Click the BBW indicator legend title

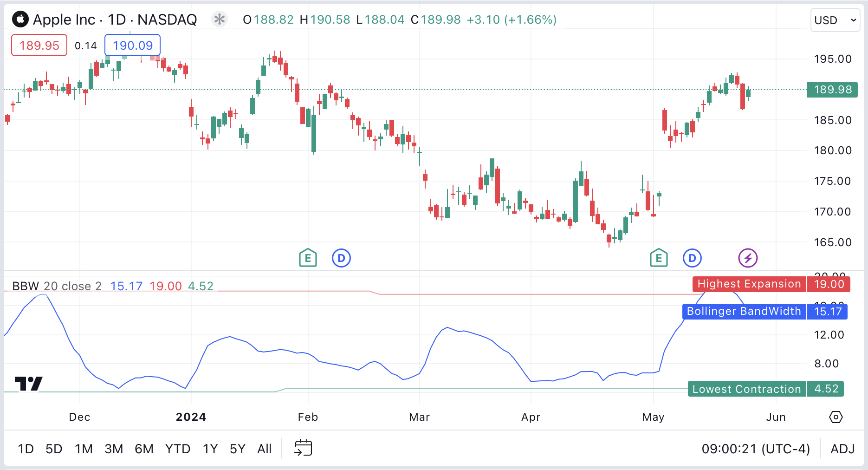click(26, 286)
